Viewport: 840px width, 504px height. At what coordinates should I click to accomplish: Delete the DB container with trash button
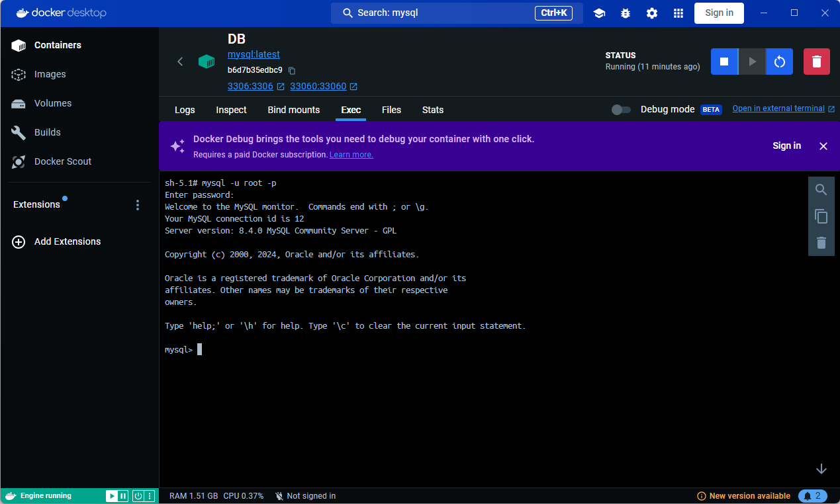click(817, 62)
